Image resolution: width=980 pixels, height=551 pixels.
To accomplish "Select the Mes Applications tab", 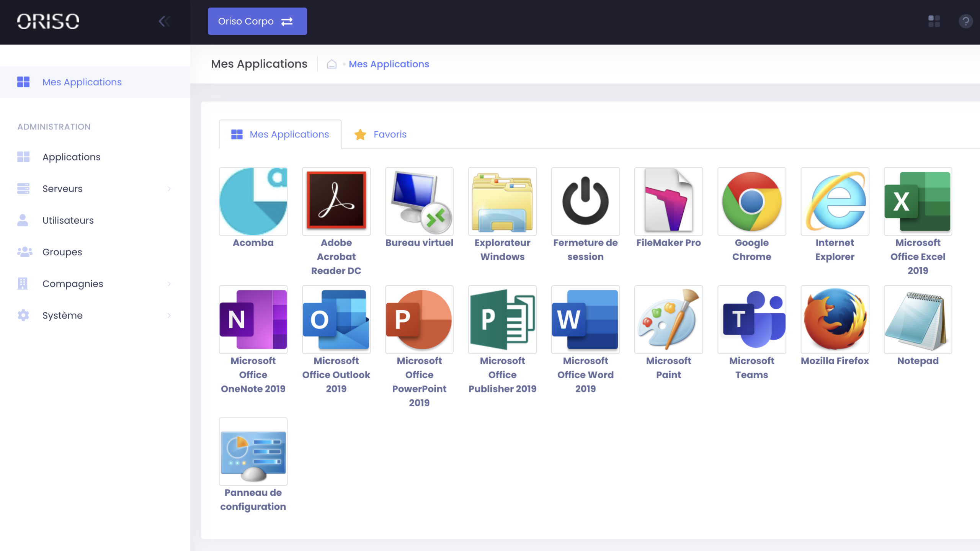I will click(280, 134).
